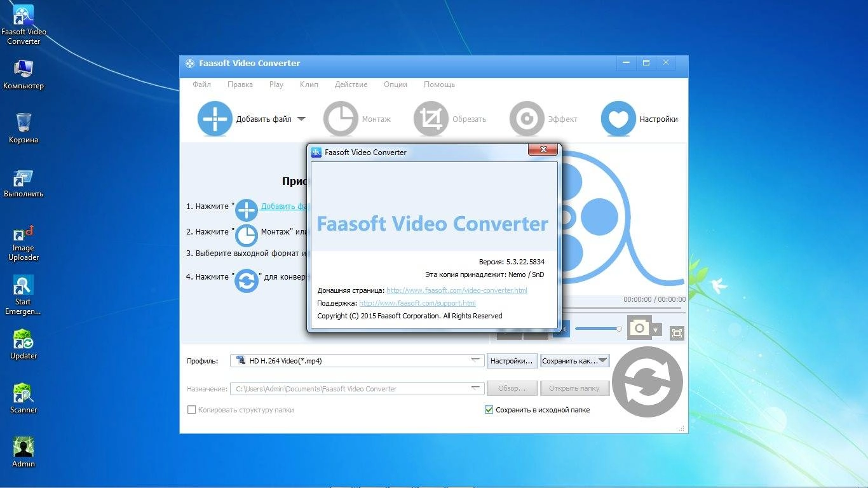Click plus icon in instruction step 1
Screen dimensions: 868x488
[247, 209]
